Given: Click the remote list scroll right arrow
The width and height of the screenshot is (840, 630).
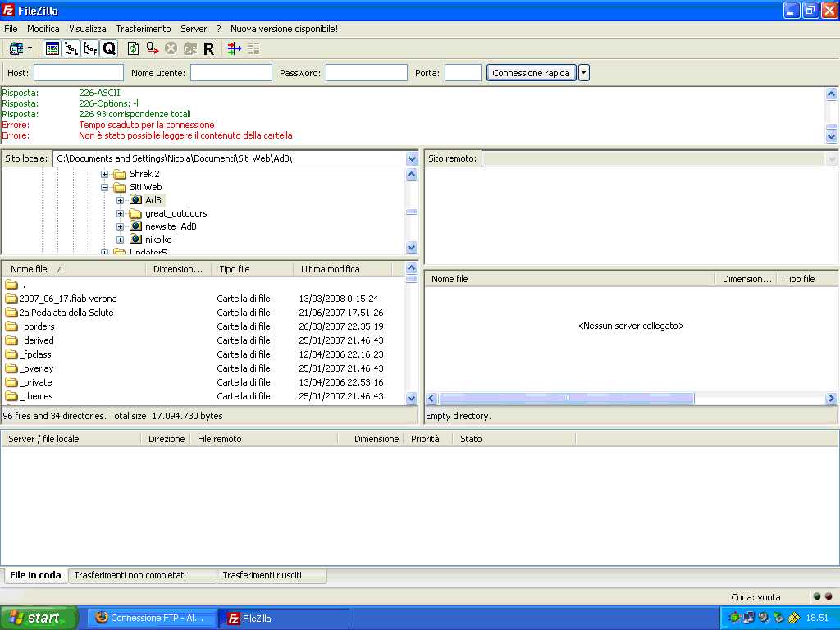Looking at the screenshot, I should [831, 398].
